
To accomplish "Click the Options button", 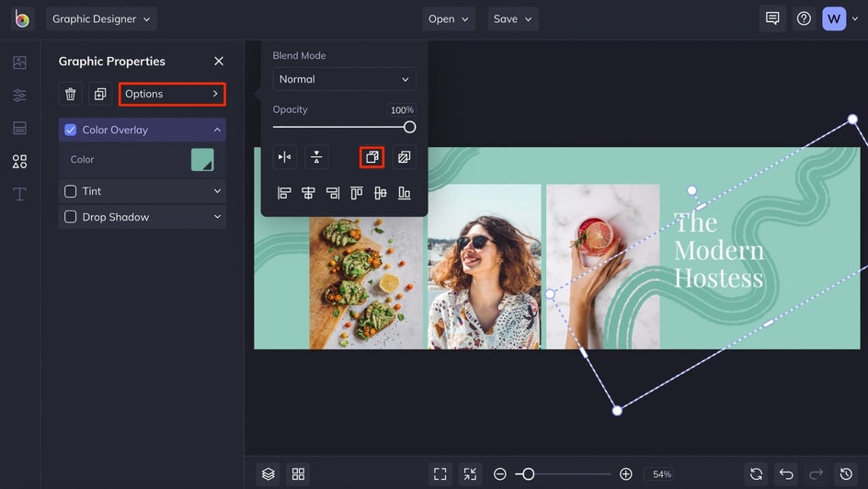I will [x=172, y=94].
